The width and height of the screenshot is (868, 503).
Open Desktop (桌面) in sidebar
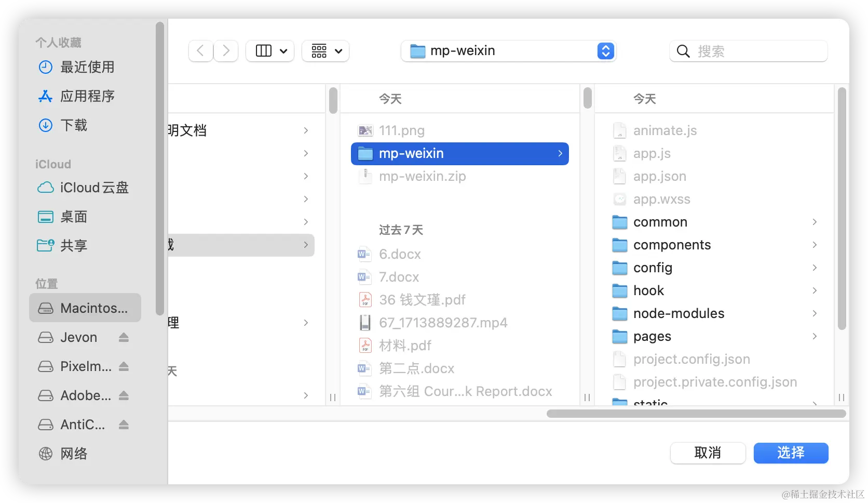(86, 217)
